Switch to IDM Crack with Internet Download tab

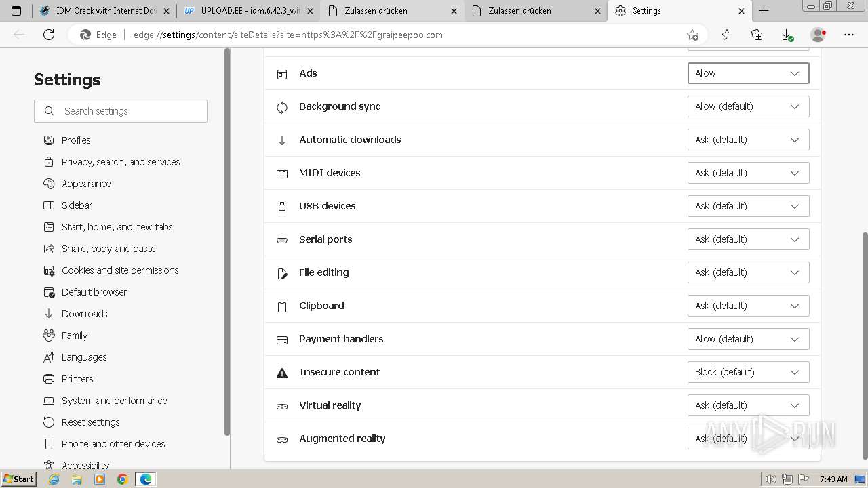point(104,11)
